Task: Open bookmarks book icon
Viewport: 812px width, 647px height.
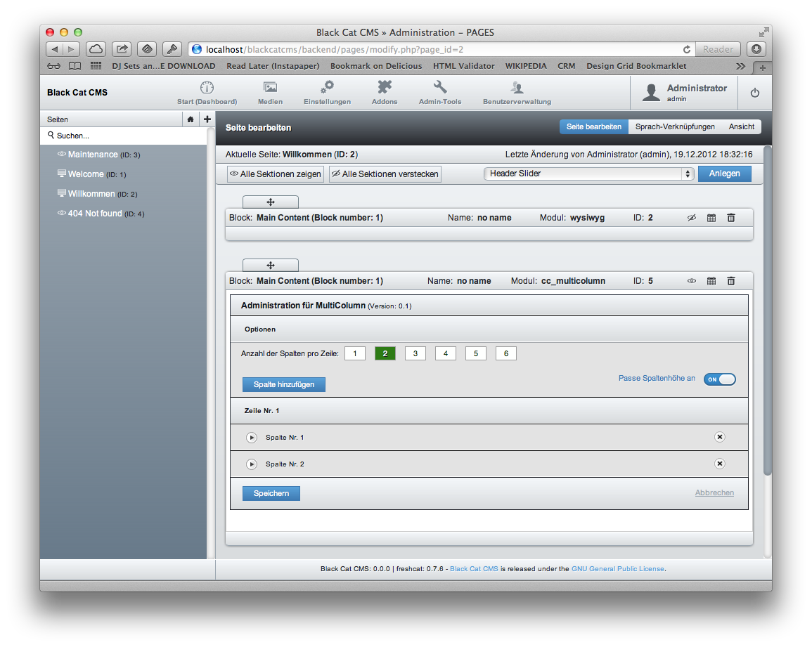Action: point(75,66)
